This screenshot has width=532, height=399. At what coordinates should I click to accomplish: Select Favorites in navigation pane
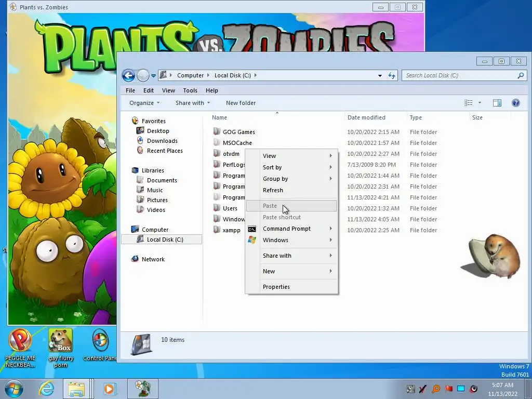pyautogui.click(x=153, y=121)
